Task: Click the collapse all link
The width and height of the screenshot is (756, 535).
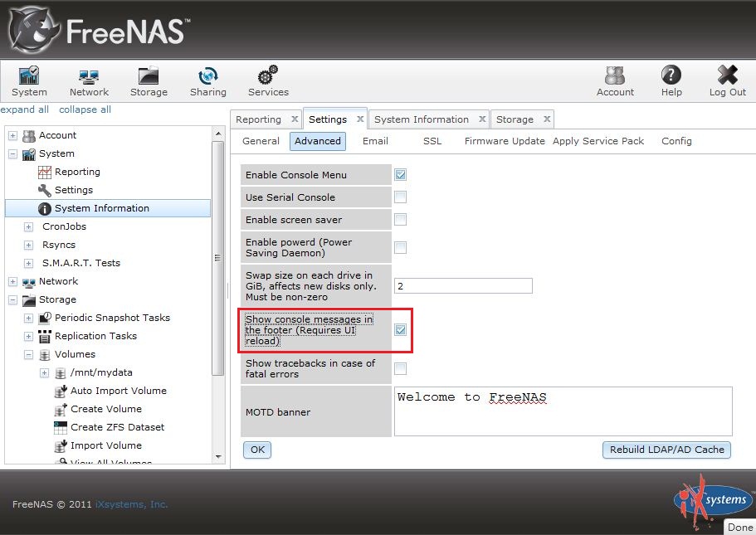Action: pos(85,109)
